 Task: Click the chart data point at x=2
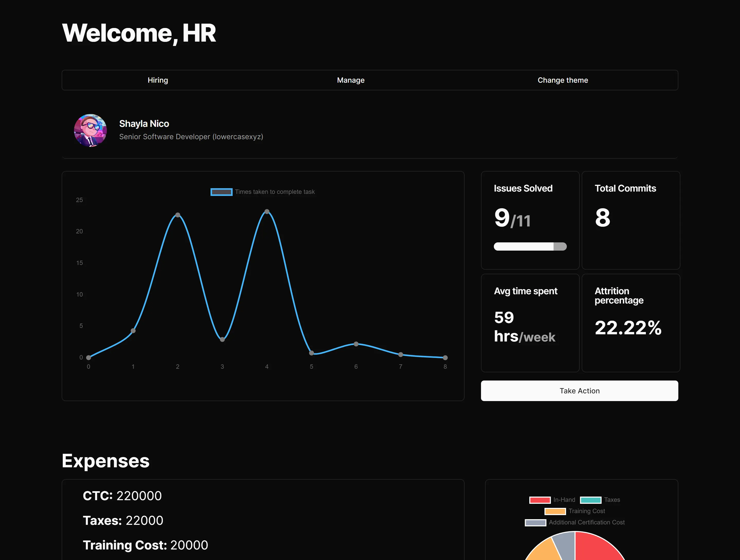pos(178,215)
